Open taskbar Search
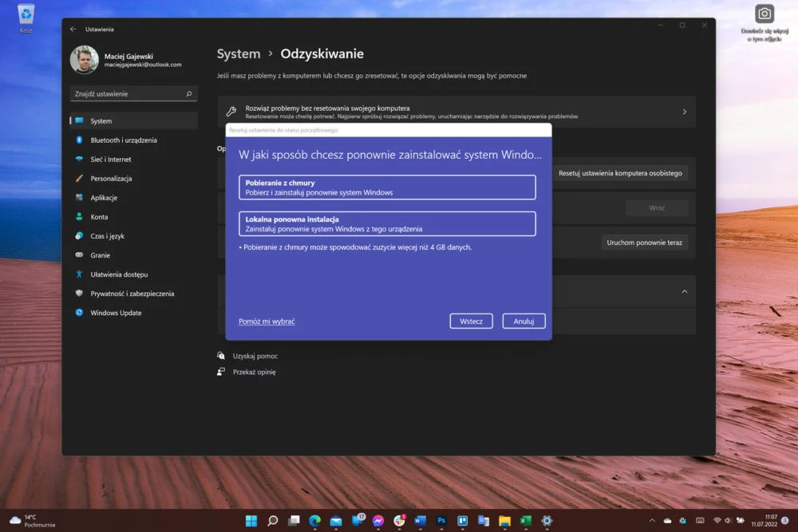798x532 pixels. point(273,520)
